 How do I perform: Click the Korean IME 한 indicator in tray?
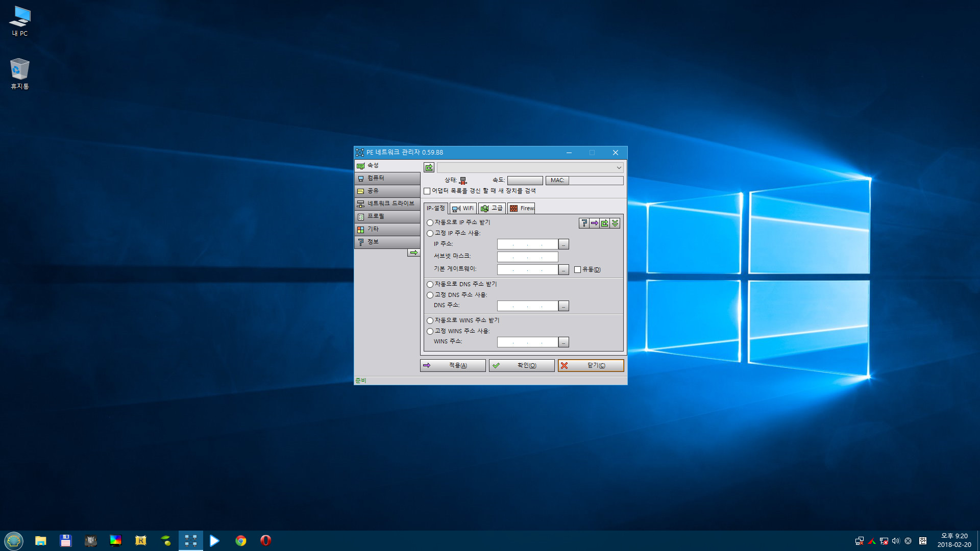point(923,541)
